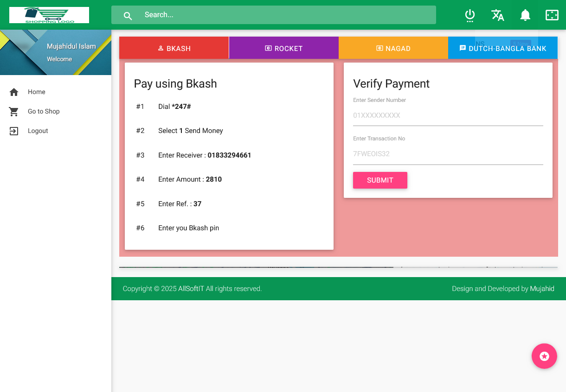Submit the payment verification form
This screenshot has height=392, width=566.
click(380, 180)
